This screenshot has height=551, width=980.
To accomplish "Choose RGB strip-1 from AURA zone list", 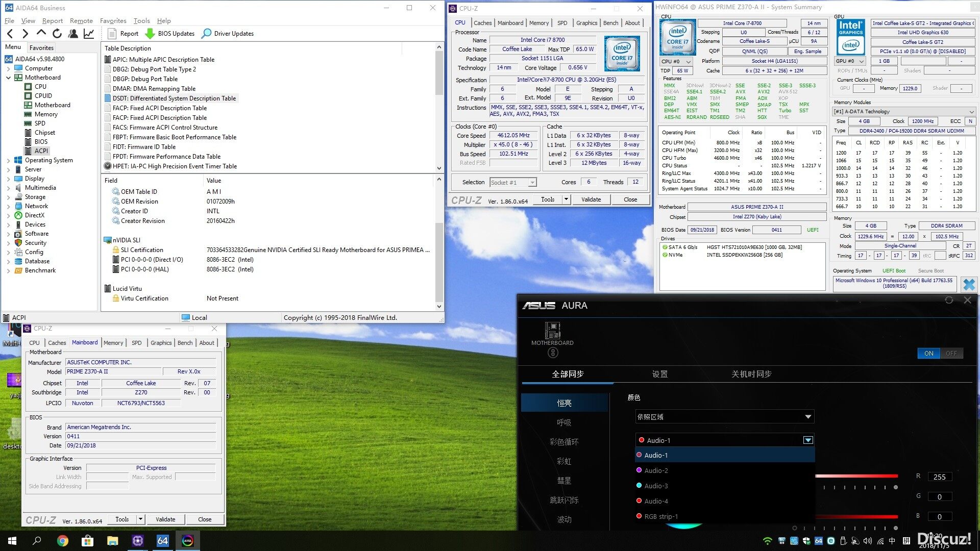I will coord(725,516).
